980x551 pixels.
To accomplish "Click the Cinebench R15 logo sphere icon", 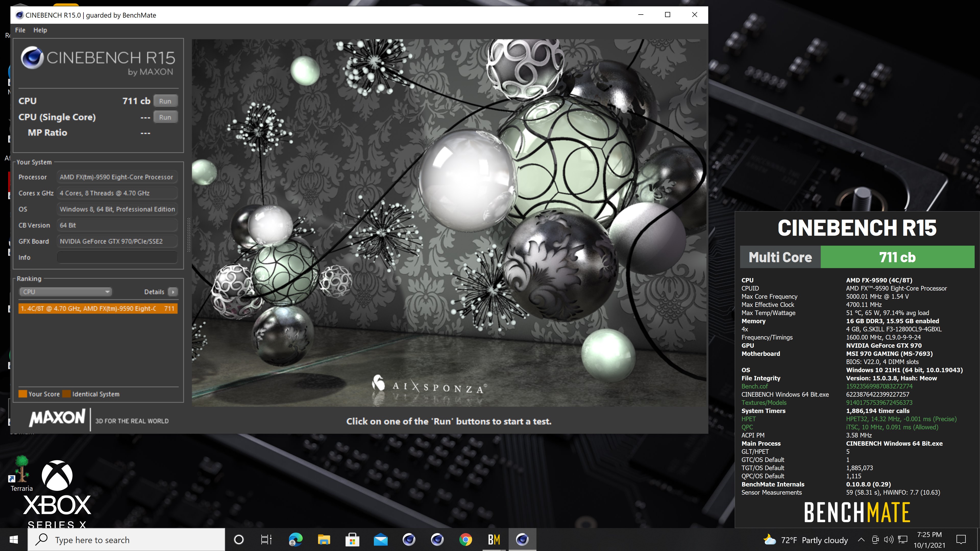I will pos(32,58).
